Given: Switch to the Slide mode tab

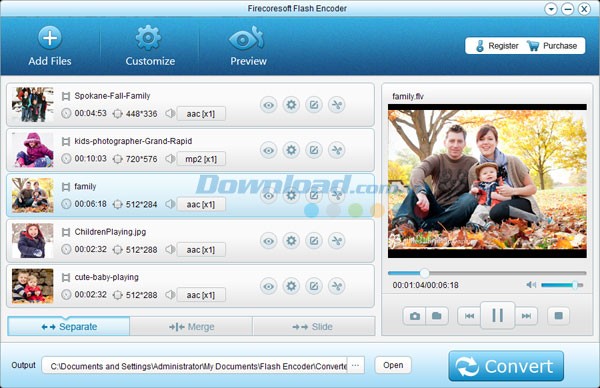Looking at the screenshot, I should [x=313, y=327].
